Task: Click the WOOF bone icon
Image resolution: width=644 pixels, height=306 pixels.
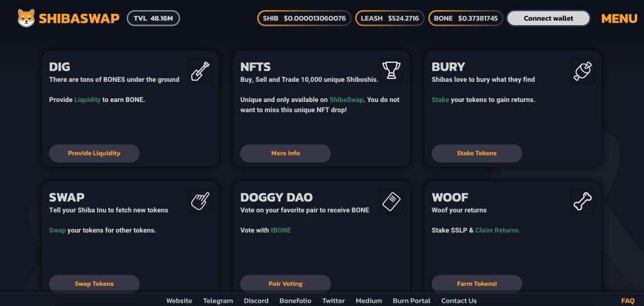Action: [582, 201]
